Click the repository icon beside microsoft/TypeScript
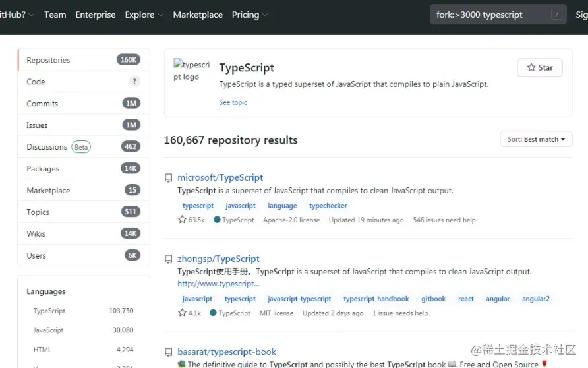This screenshot has width=588, height=368. coord(169,178)
